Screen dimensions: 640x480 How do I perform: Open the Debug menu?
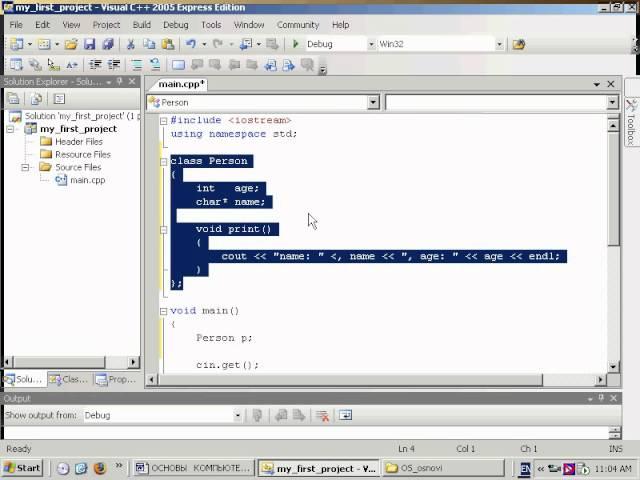pyautogui.click(x=176, y=24)
